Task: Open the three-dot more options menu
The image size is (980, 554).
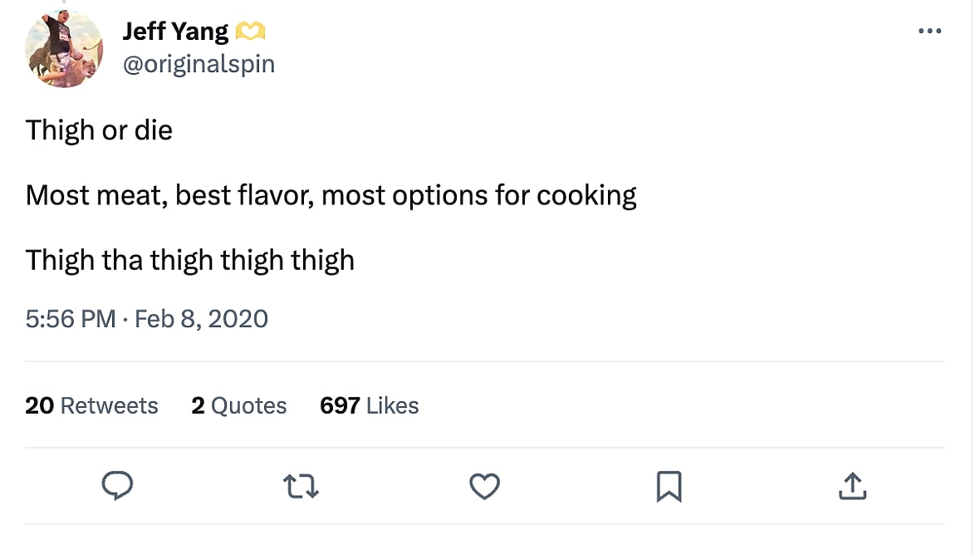Action: (929, 32)
